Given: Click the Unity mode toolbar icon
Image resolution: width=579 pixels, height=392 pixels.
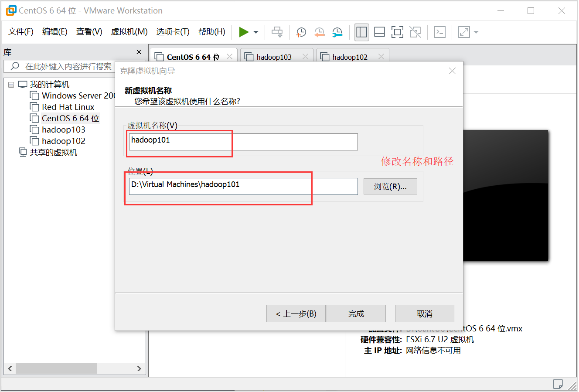Looking at the screenshot, I should point(415,32).
